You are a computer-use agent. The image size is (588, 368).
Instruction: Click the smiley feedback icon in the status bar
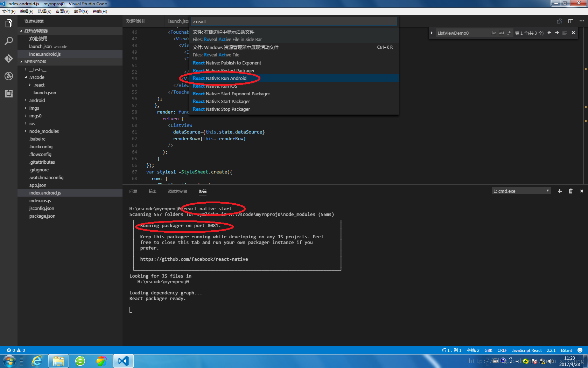[x=580, y=350]
